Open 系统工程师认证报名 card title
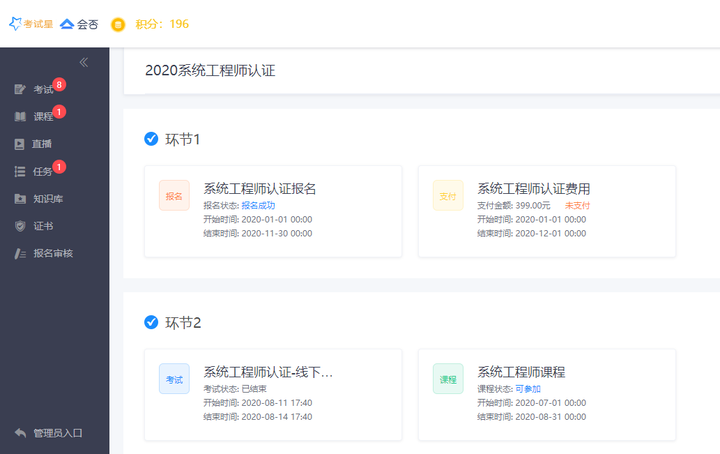The image size is (720, 454). [x=260, y=188]
